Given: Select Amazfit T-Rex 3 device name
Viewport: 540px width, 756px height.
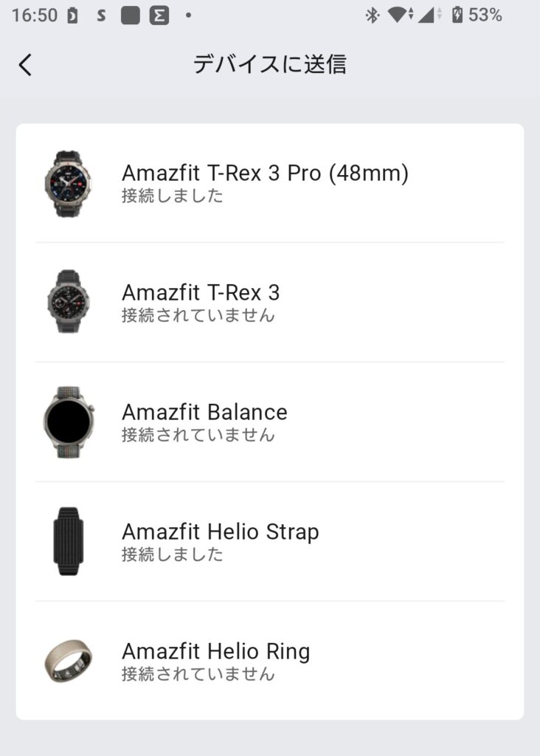Looking at the screenshot, I should click(201, 292).
